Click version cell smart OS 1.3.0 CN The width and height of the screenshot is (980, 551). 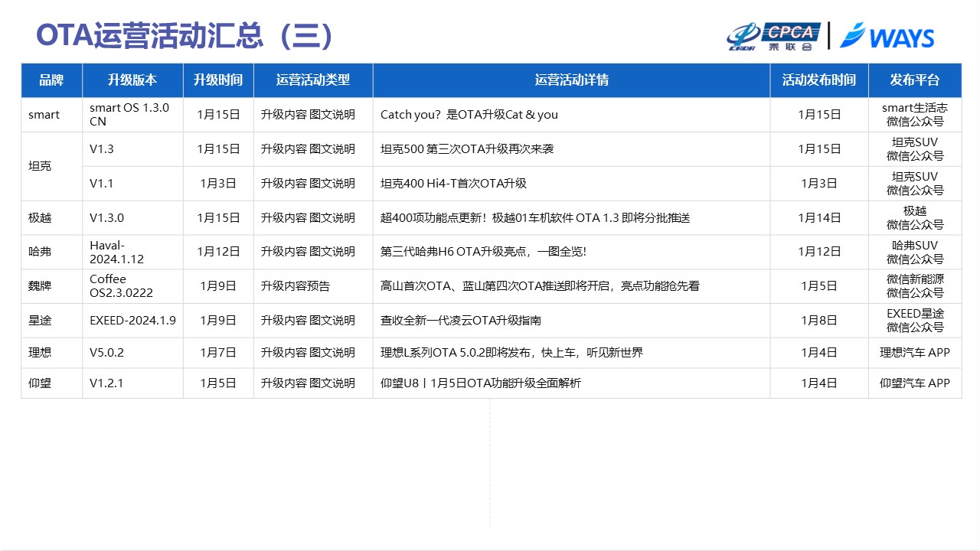pos(132,115)
